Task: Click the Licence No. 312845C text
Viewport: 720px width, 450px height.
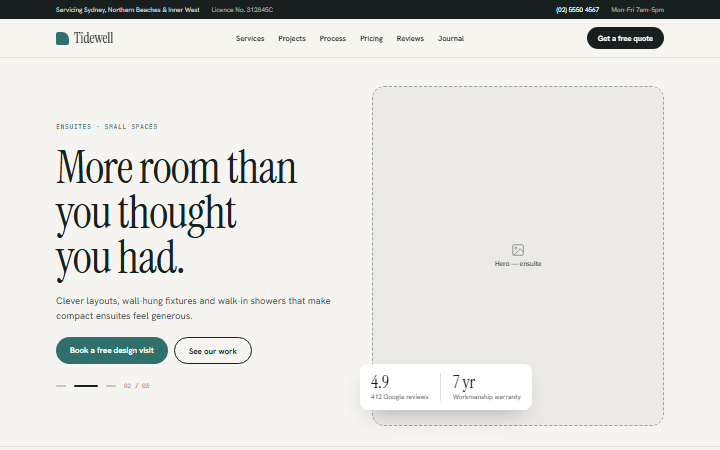Action: (x=242, y=10)
